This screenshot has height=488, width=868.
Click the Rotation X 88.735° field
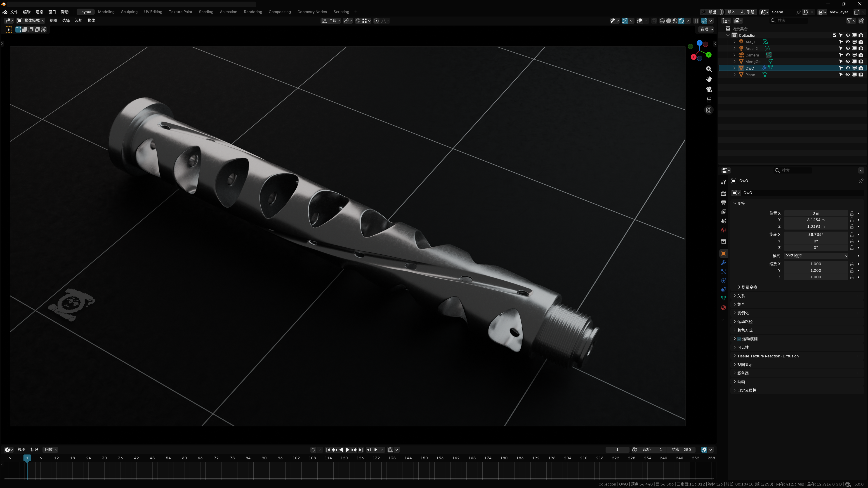click(815, 235)
